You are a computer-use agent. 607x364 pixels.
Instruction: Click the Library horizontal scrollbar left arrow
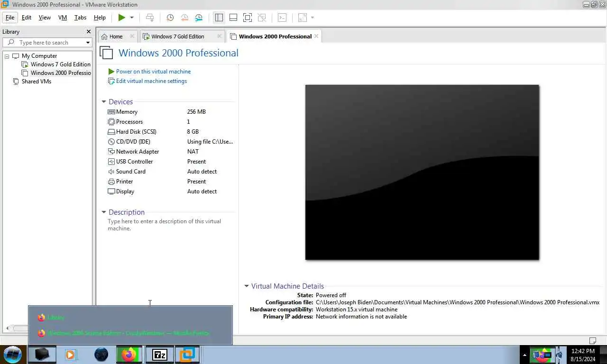tap(7, 328)
